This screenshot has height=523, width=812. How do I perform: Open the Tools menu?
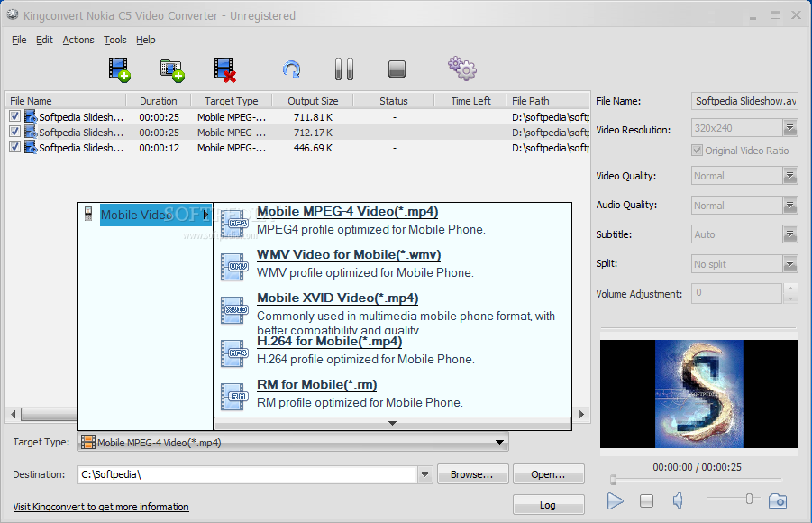tap(115, 40)
